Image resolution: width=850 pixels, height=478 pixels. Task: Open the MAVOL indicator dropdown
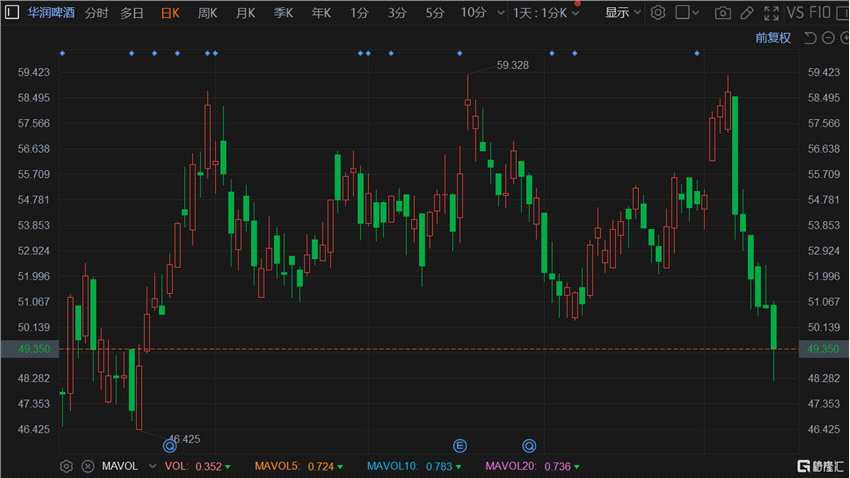152,466
